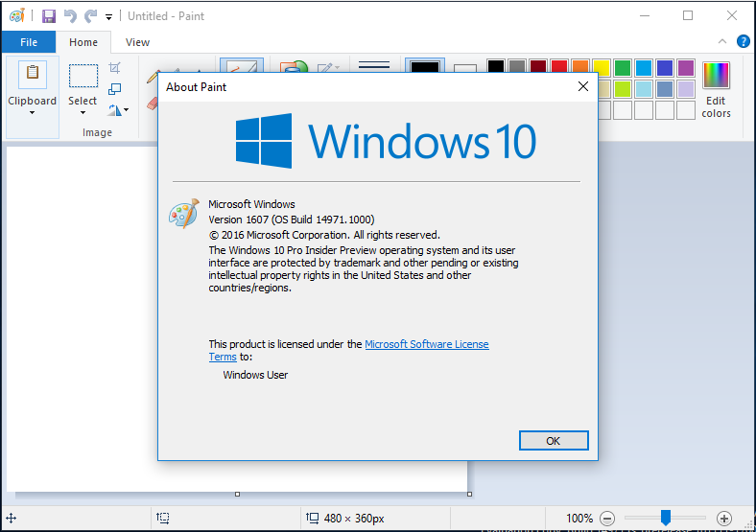Open the File menu

pyautogui.click(x=29, y=42)
